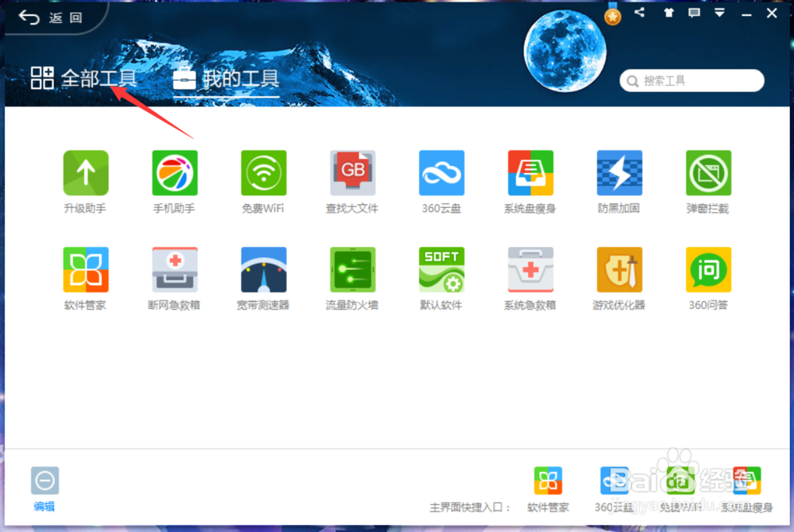Open the 升级助手 upgrade assistant tool
Screen dimensions: 794x532
86,172
